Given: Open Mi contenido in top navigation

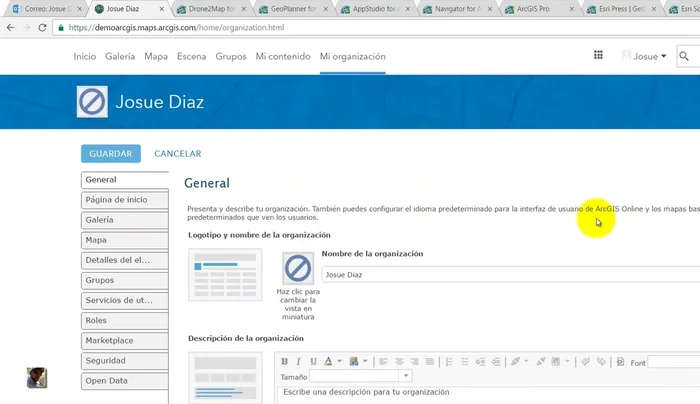Looking at the screenshot, I should (283, 56).
